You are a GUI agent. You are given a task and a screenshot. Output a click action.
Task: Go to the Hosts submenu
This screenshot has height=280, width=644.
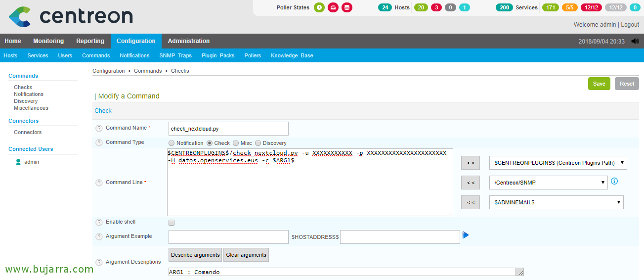click(10, 55)
